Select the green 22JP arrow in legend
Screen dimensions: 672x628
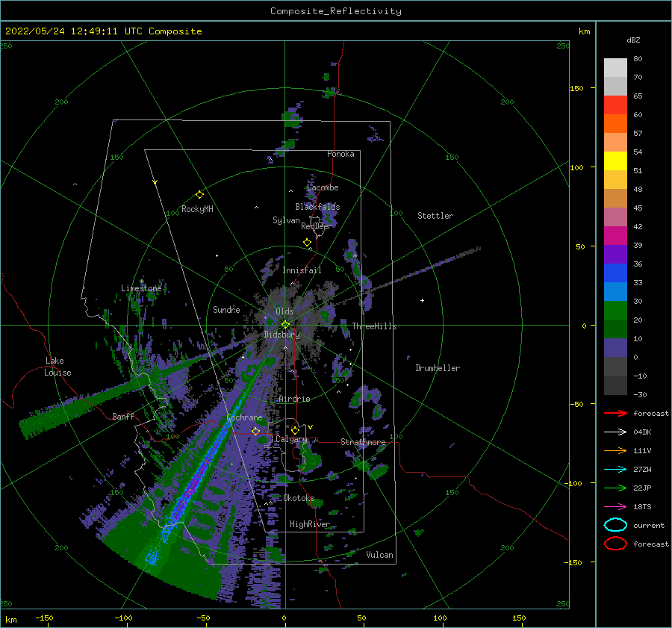point(615,488)
